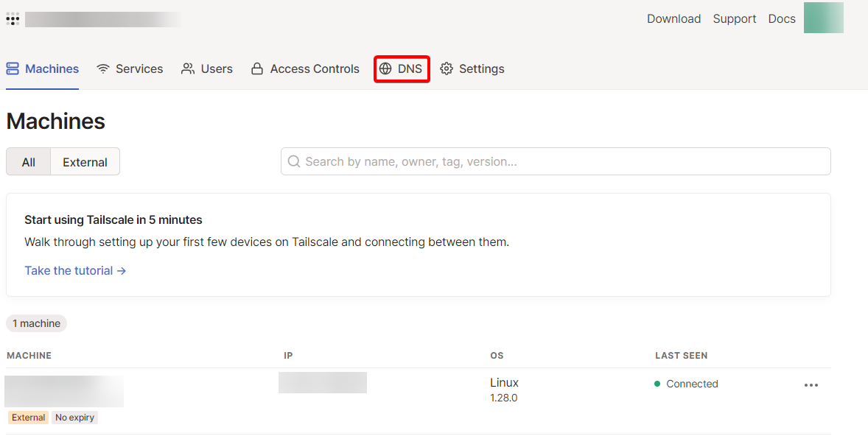Select the All filter toggle
The image size is (868, 436).
coord(28,162)
